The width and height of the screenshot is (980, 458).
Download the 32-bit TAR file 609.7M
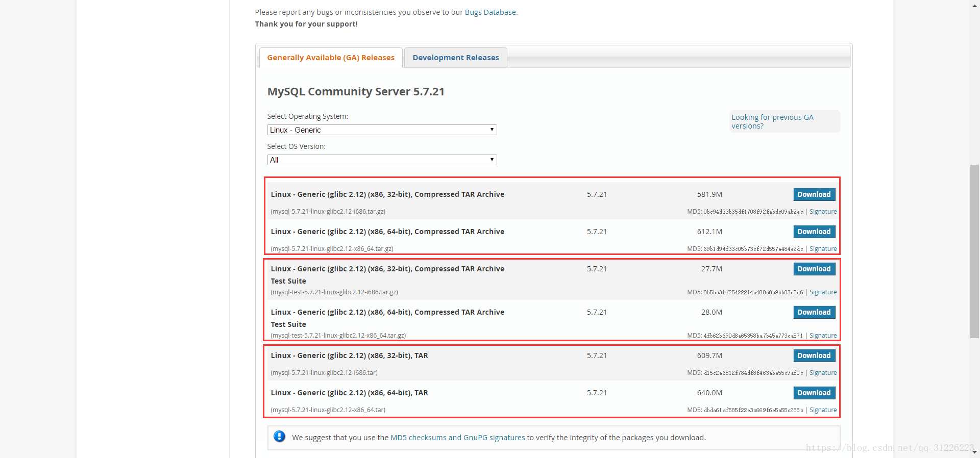pyautogui.click(x=814, y=355)
